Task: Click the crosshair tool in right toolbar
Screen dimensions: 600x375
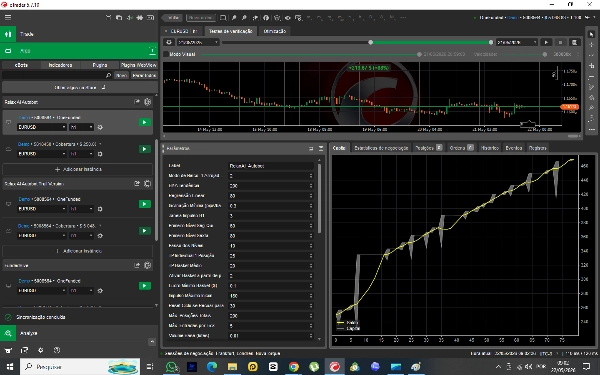Action: tap(592, 45)
